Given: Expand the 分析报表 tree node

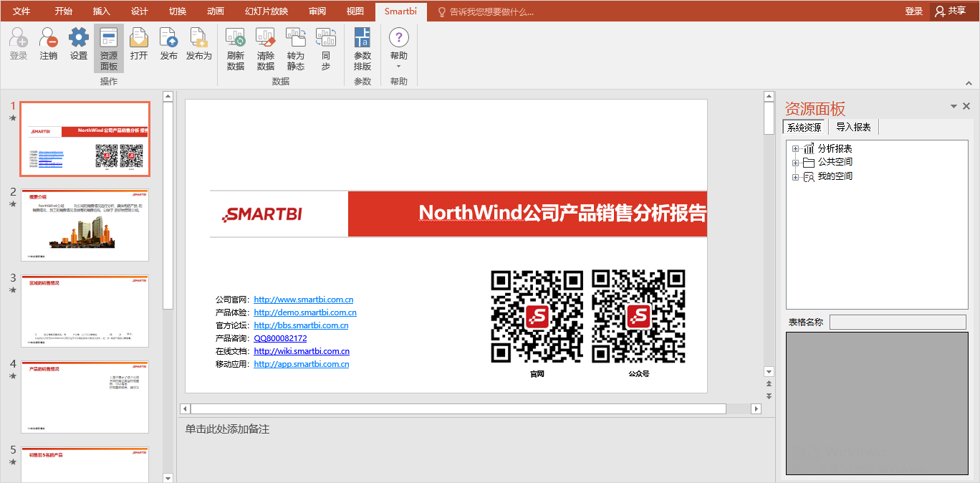Looking at the screenshot, I should (795, 149).
